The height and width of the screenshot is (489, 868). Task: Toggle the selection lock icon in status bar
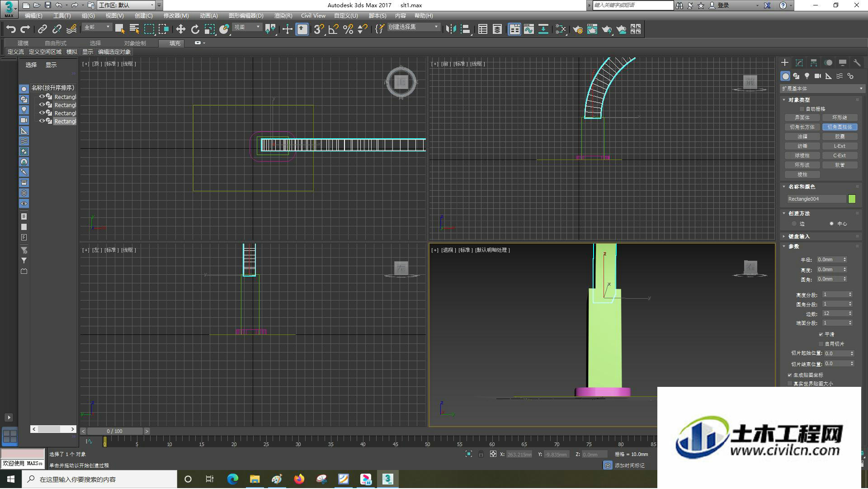(x=481, y=454)
